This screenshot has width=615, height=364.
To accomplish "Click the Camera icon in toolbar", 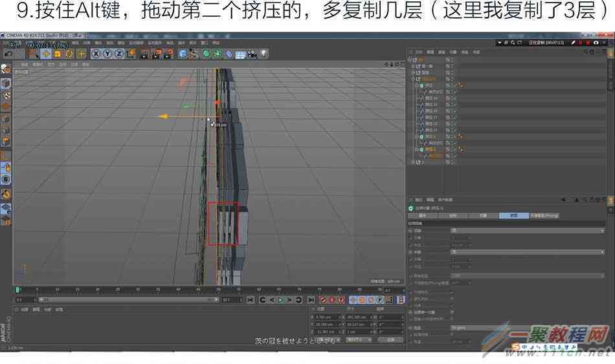I will point(252,54).
